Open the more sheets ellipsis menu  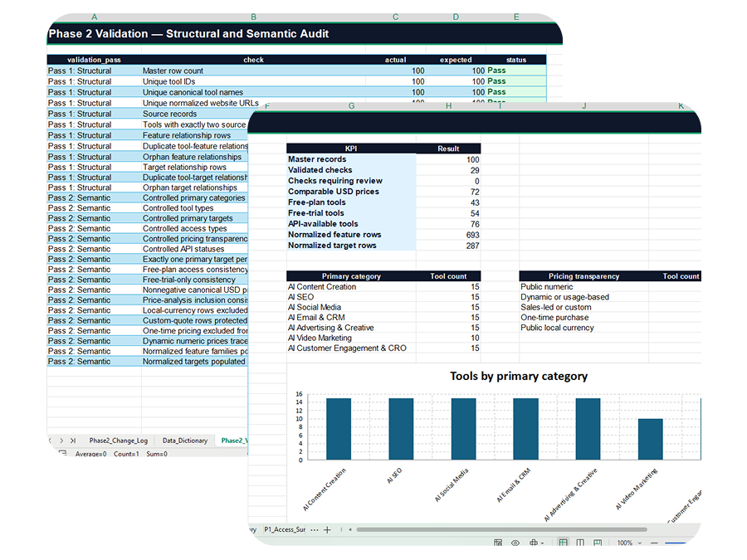(x=315, y=529)
